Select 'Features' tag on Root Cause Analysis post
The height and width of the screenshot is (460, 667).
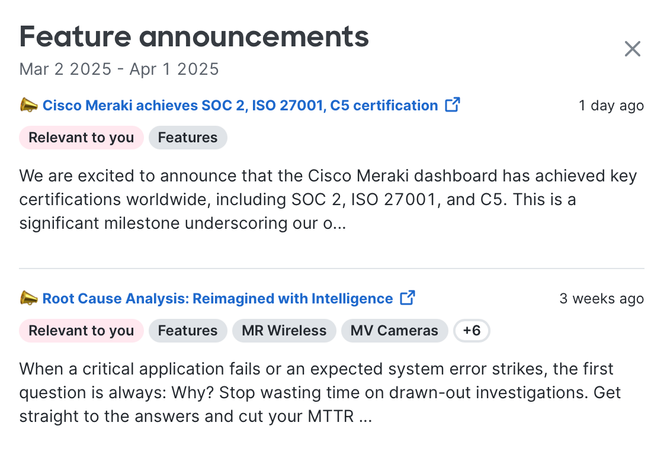[188, 331]
